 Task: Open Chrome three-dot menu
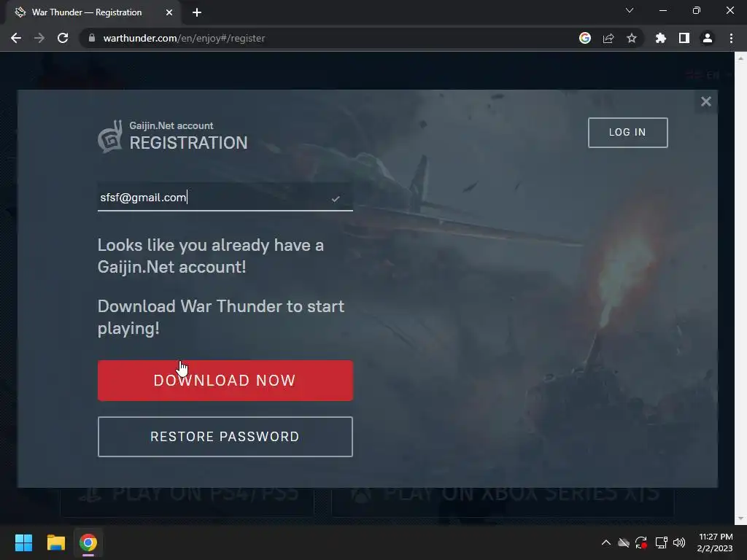point(731,38)
